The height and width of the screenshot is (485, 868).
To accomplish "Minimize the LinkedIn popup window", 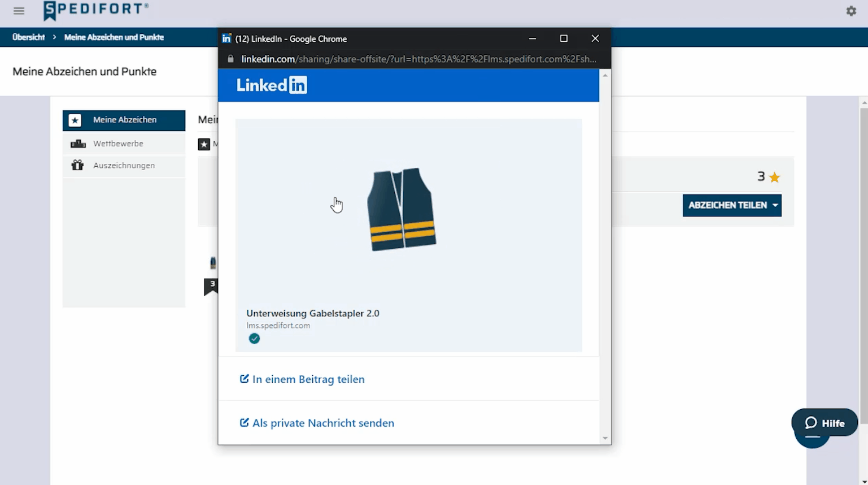I will [x=532, y=38].
